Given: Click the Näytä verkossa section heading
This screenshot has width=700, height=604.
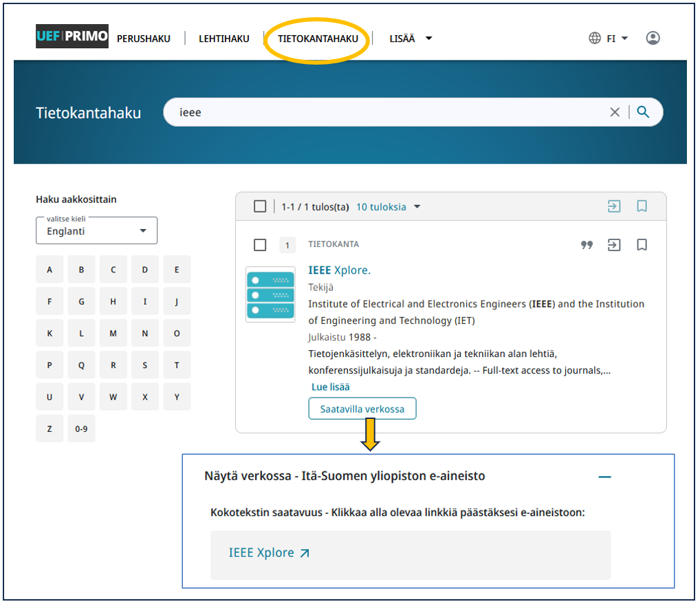Looking at the screenshot, I should 344,476.
